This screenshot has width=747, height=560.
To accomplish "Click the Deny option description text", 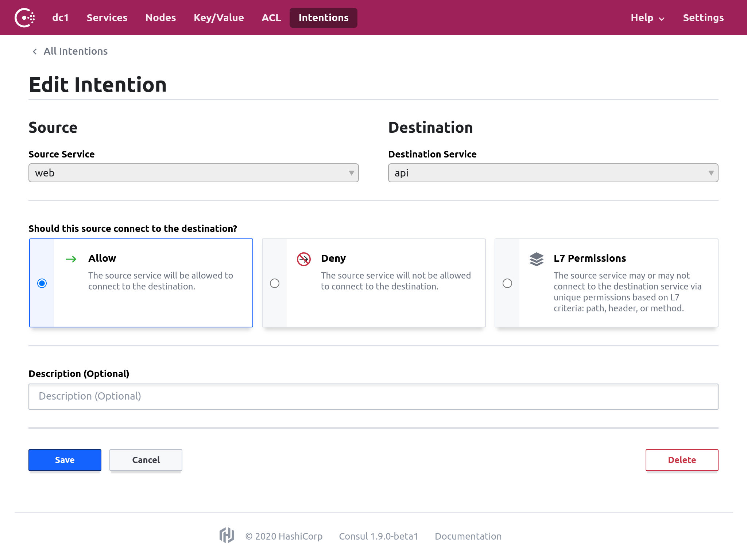I will click(396, 281).
